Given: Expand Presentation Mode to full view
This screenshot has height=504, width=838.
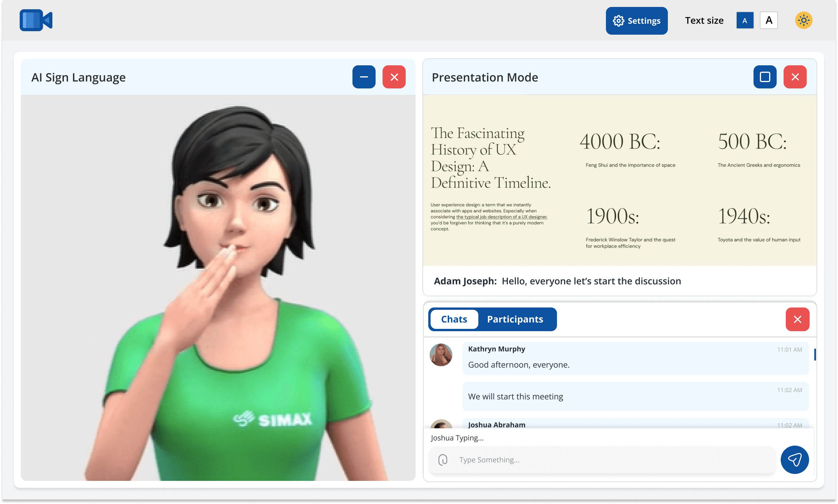Looking at the screenshot, I should point(765,77).
